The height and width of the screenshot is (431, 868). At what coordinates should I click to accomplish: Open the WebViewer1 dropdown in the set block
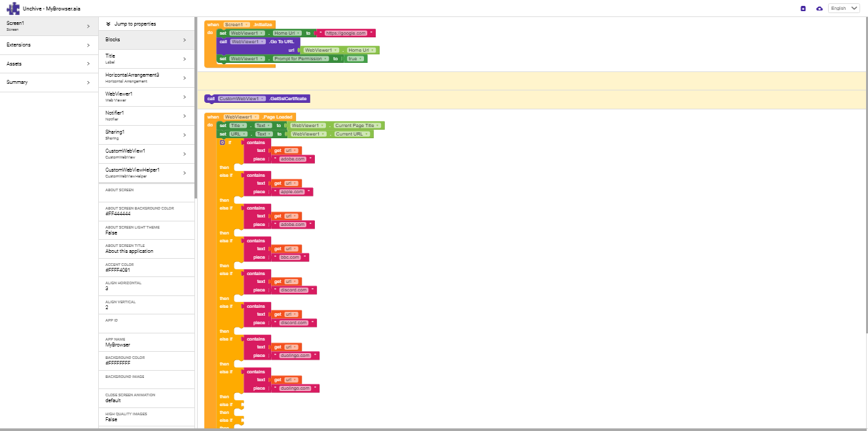tap(262, 33)
